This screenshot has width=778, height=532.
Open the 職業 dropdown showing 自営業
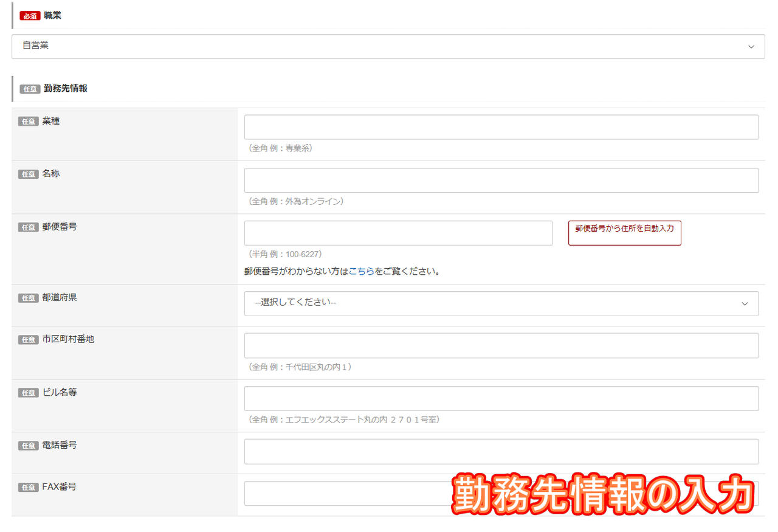[388, 46]
